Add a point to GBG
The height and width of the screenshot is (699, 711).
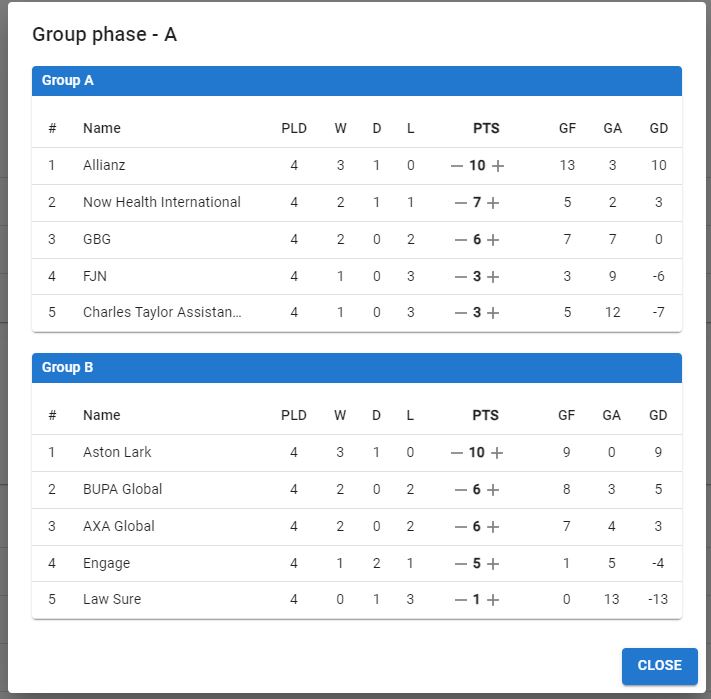(493, 240)
